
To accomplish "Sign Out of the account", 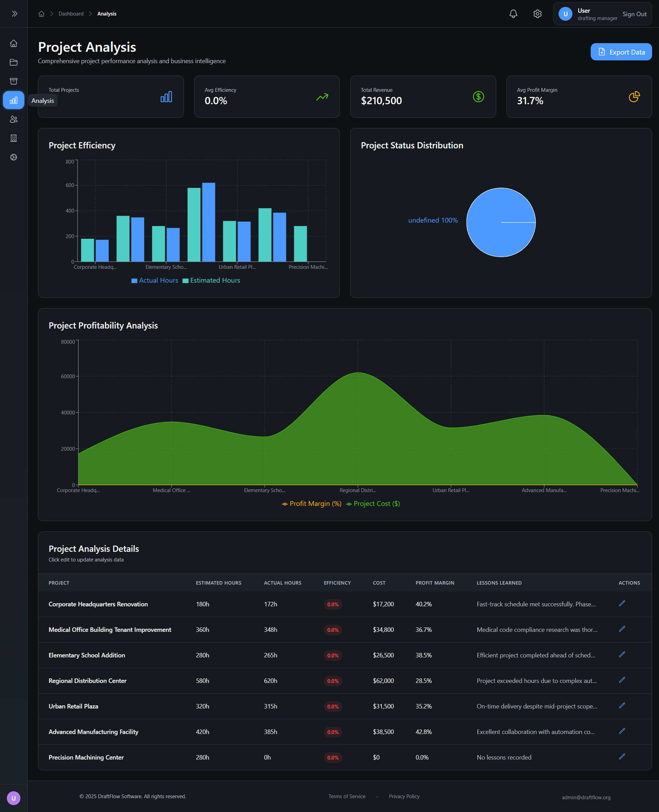I will [634, 14].
